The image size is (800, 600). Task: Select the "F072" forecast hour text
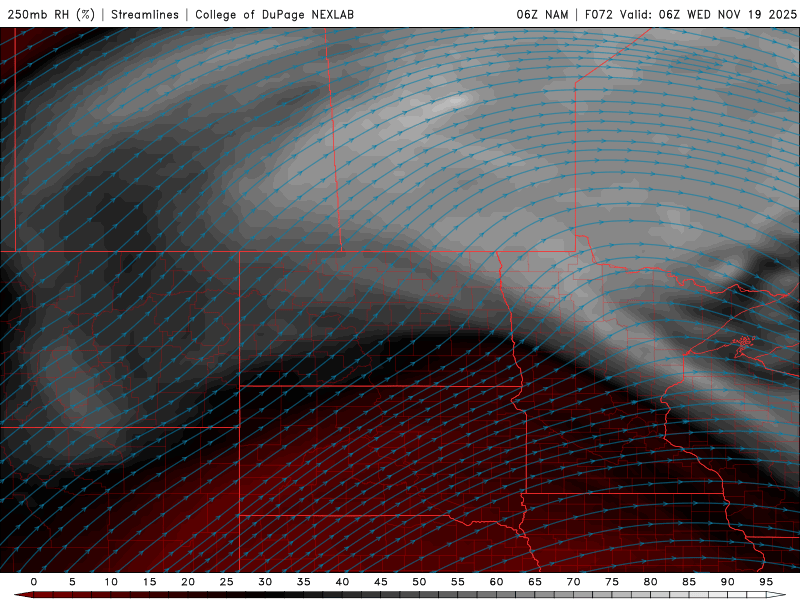point(598,15)
